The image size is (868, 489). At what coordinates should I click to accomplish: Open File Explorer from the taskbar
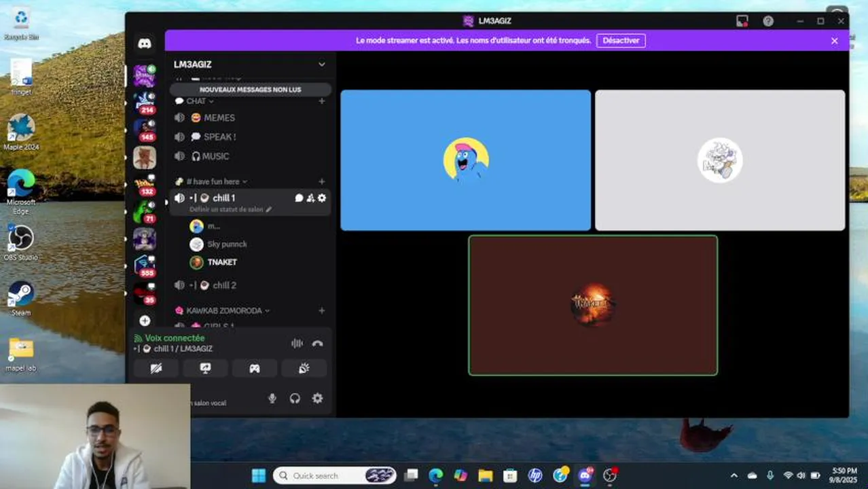(x=485, y=475)
